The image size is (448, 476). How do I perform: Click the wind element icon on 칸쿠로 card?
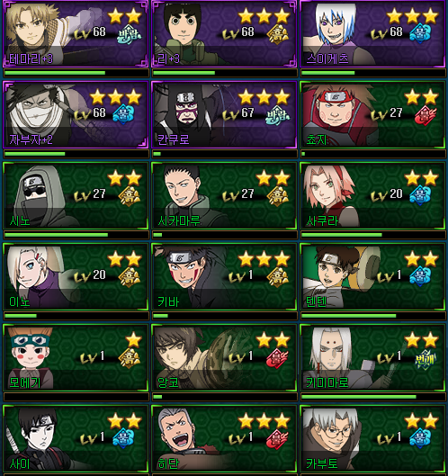click(x=277, y=115)
